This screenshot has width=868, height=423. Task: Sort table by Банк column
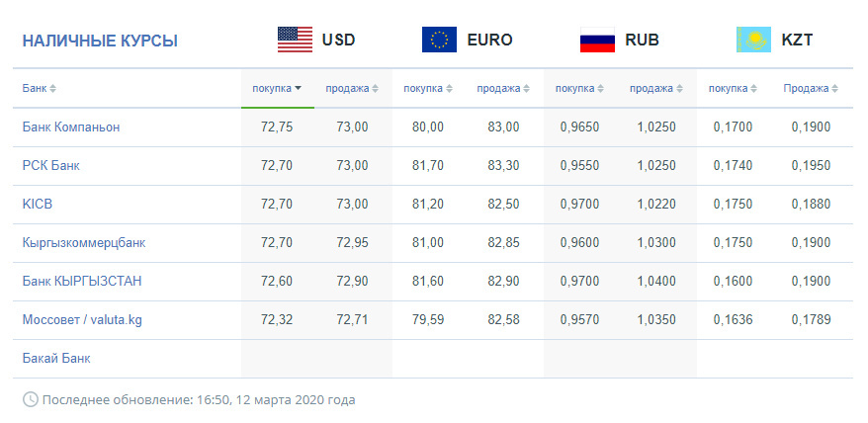pos(40,89)
